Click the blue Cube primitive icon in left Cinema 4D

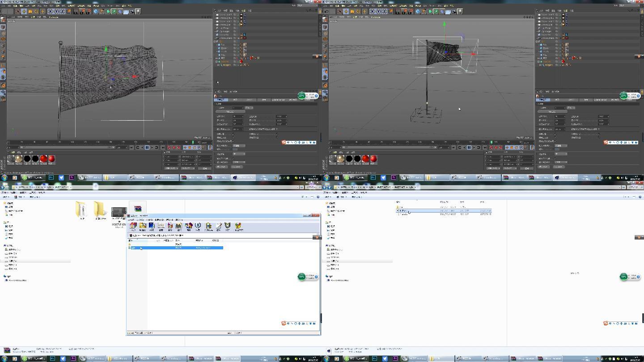tap(96, 11)
